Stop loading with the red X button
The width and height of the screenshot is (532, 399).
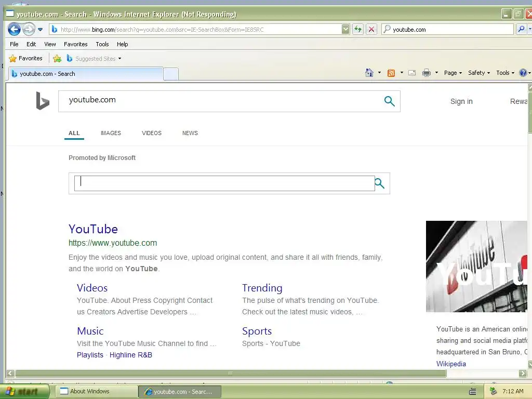click(x=371, y=29)
